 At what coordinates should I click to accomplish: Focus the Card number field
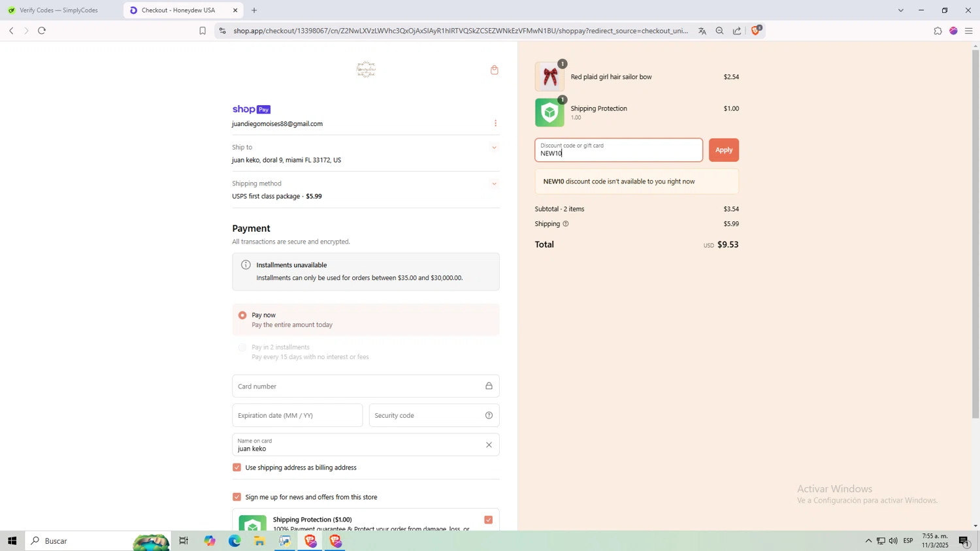[366, 386]
